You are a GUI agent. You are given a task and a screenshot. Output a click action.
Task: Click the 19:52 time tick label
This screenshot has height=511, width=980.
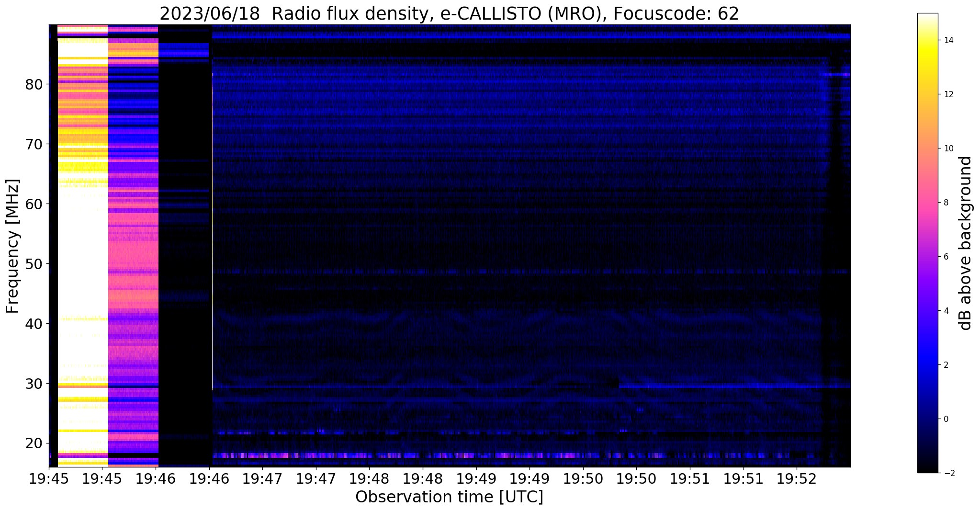(x=797, y=478)
